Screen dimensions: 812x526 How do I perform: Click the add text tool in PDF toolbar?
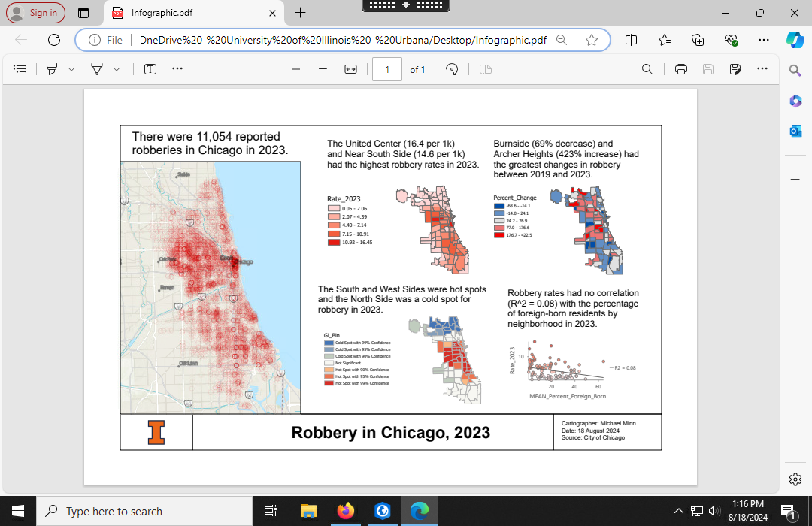pos(150,69)
